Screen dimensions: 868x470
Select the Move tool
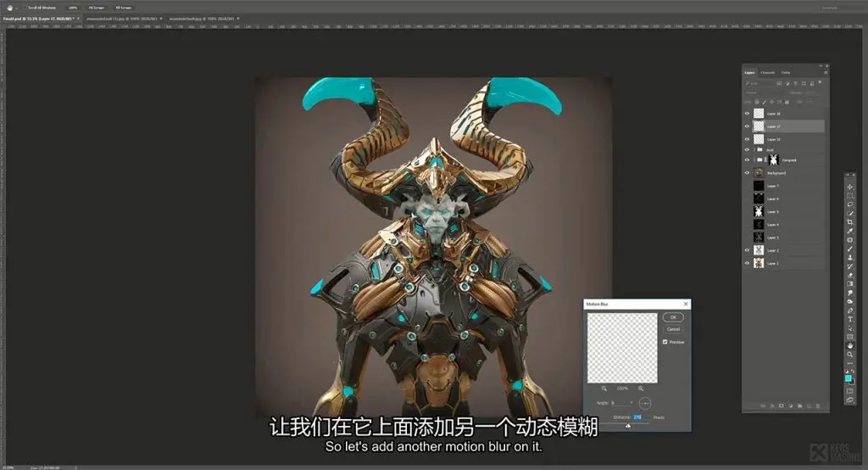tap(849, 187)
